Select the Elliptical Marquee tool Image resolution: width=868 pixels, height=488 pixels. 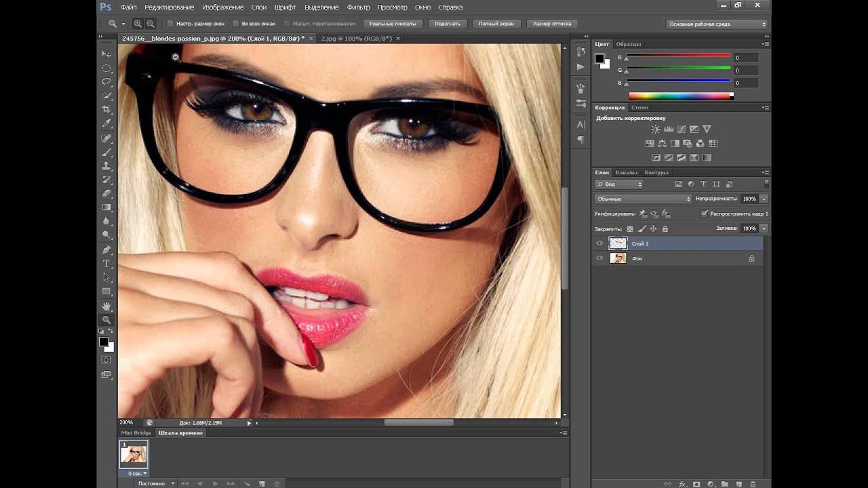tap(106, 68)
